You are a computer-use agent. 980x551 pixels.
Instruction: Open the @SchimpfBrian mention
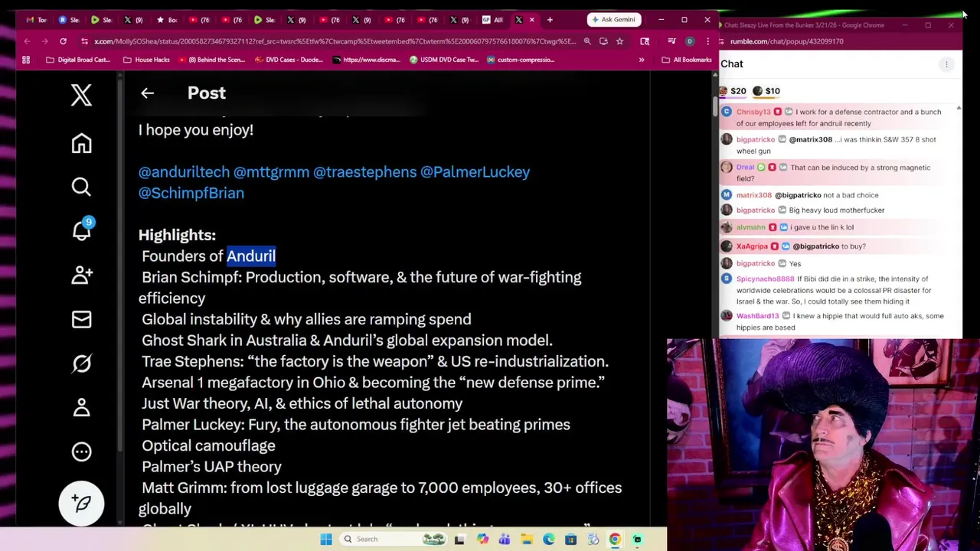click(191, 193)
